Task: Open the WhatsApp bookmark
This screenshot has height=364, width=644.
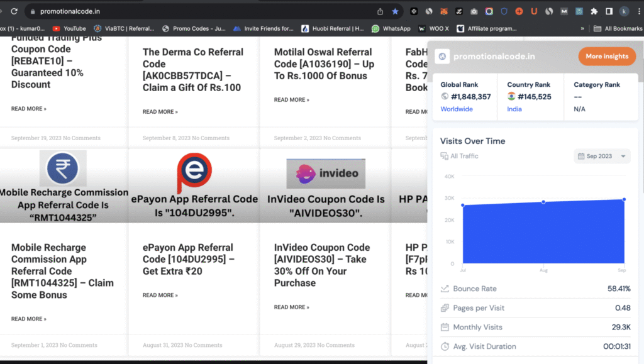Action: coord(391,28)
